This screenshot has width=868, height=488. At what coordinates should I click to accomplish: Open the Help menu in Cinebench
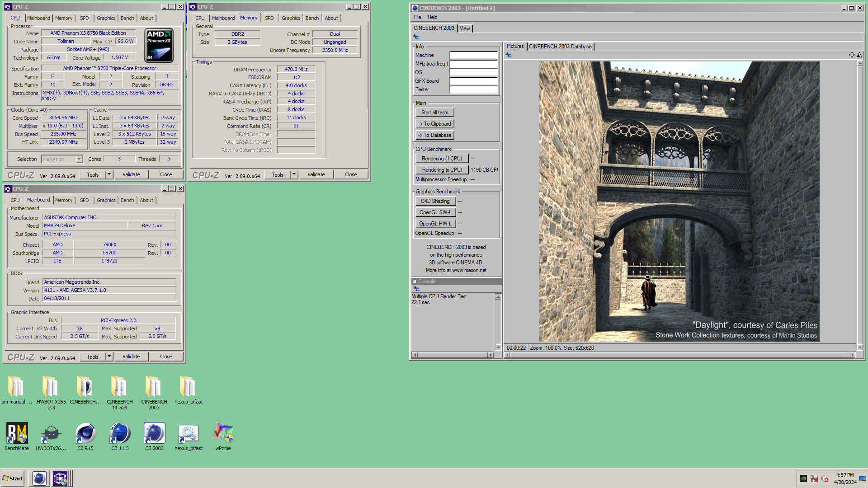tap(432, 17)
